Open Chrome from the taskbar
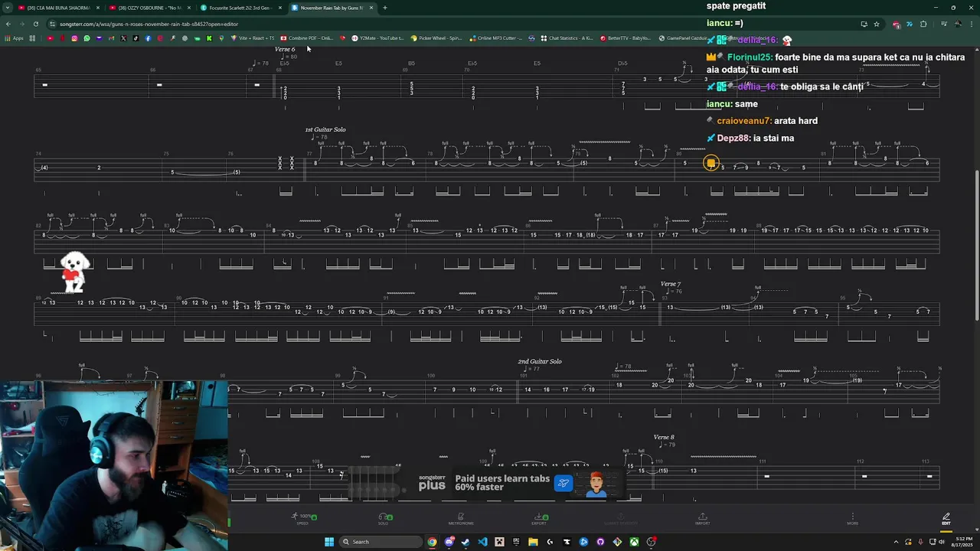Screen dimensions: 980x551 [433, 542]
